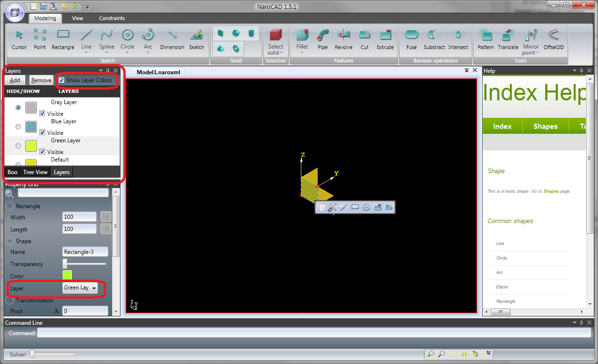Uncheck Visible for the Blue Layer
598x364 pixels.
(43, 133)
